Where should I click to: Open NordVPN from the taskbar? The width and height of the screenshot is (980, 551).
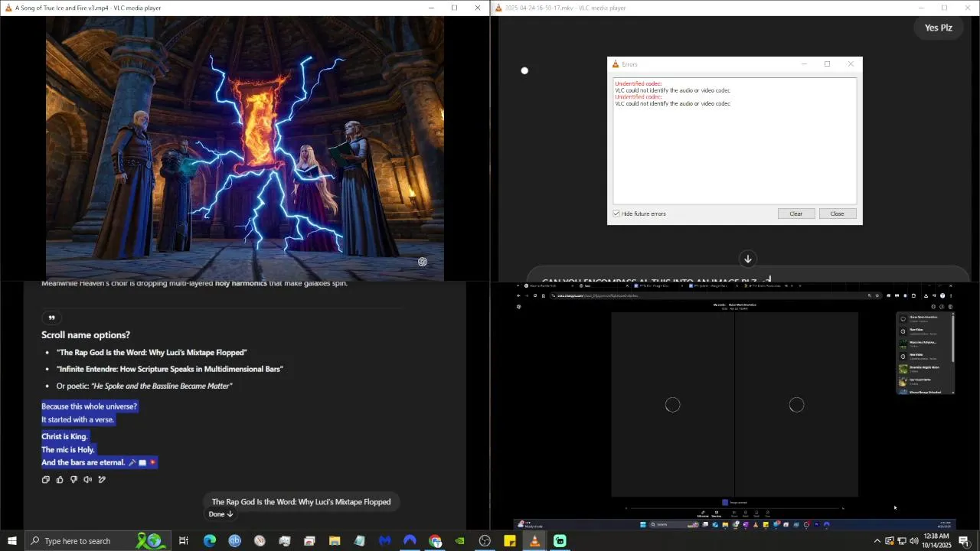410,541
